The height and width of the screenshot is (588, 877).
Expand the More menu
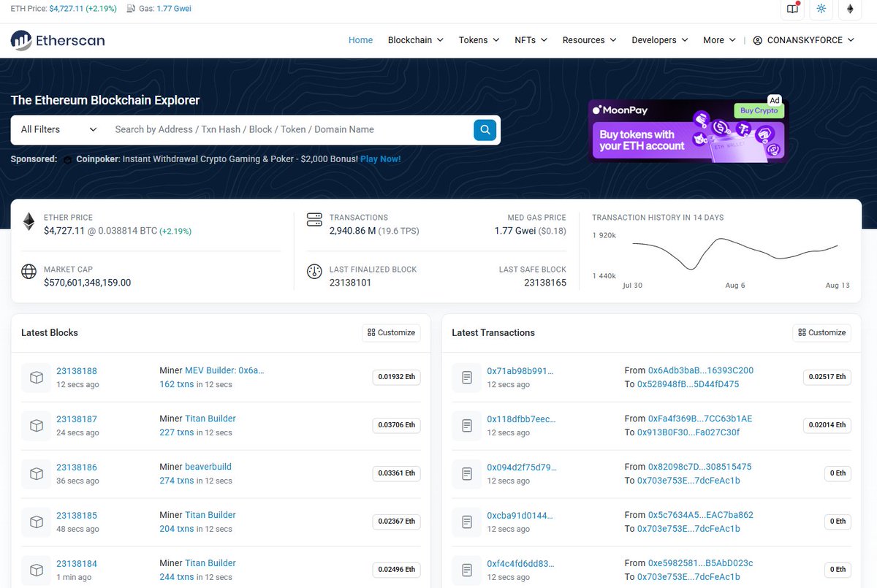click(719, 40)
